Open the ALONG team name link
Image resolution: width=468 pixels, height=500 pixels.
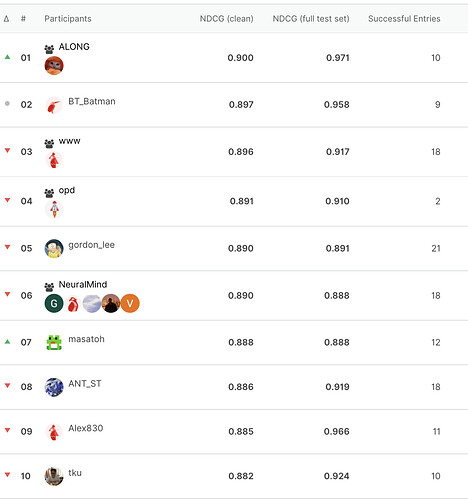click(x=74, y=47)
